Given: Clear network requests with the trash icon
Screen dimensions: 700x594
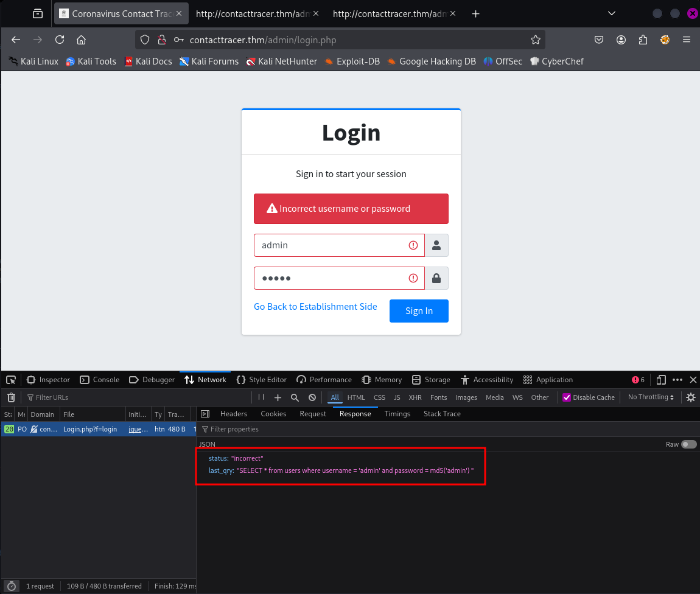Looking at the screenshot, I should [10, 397].
